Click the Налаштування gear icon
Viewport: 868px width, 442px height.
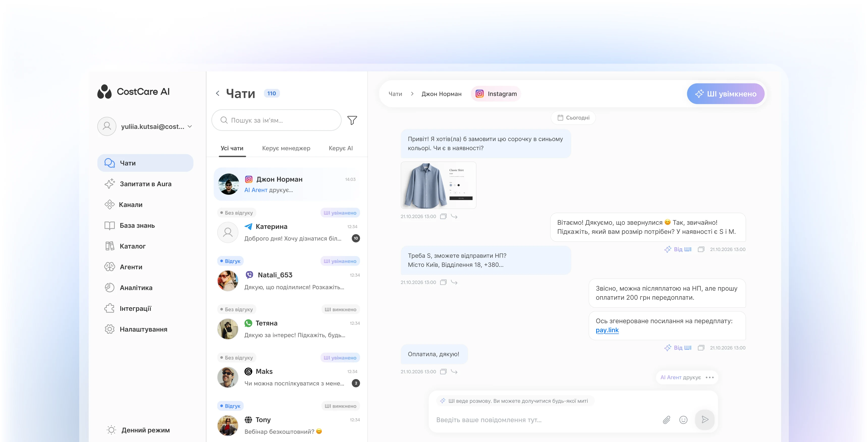[110, 329]
